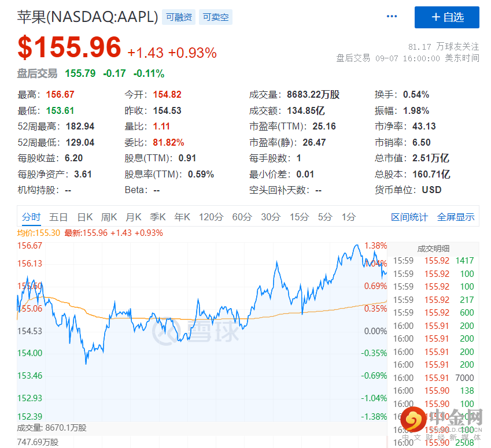Click the current price $155.96
Viewport: 491px width, 448px height.
[x=69, y=47]
